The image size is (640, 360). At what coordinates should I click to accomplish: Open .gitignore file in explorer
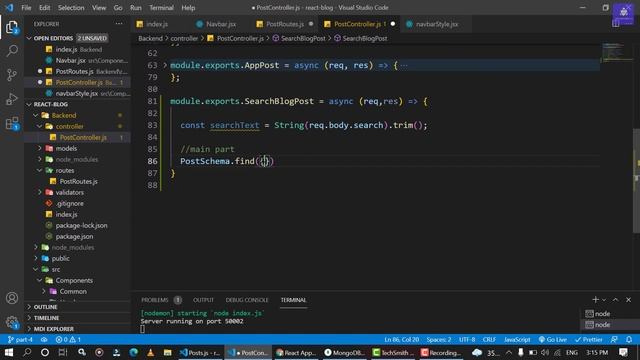coord(69,203)
